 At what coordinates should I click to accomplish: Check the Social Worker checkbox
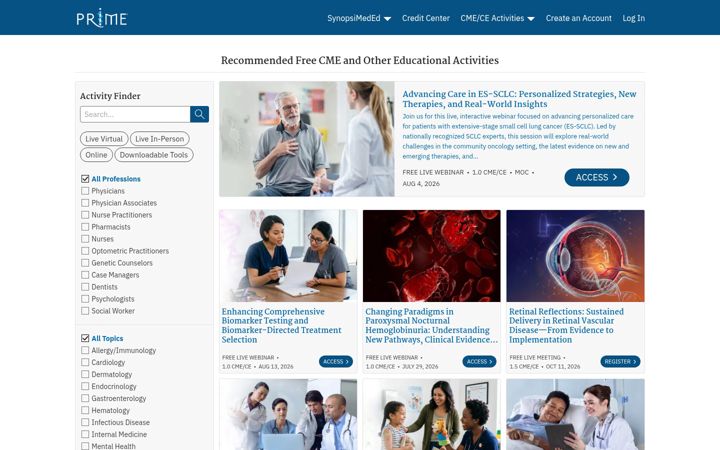[x=85, y=310]
